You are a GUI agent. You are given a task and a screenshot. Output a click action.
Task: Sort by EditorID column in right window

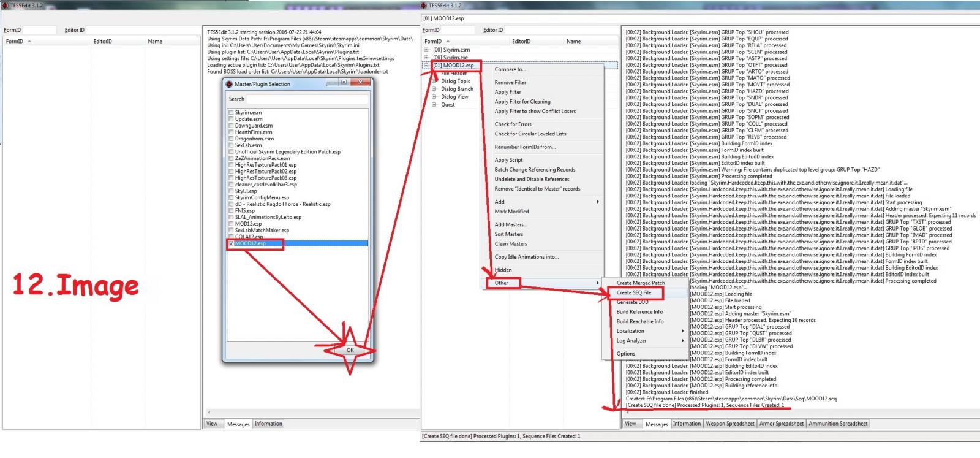[x=537, y=41]
